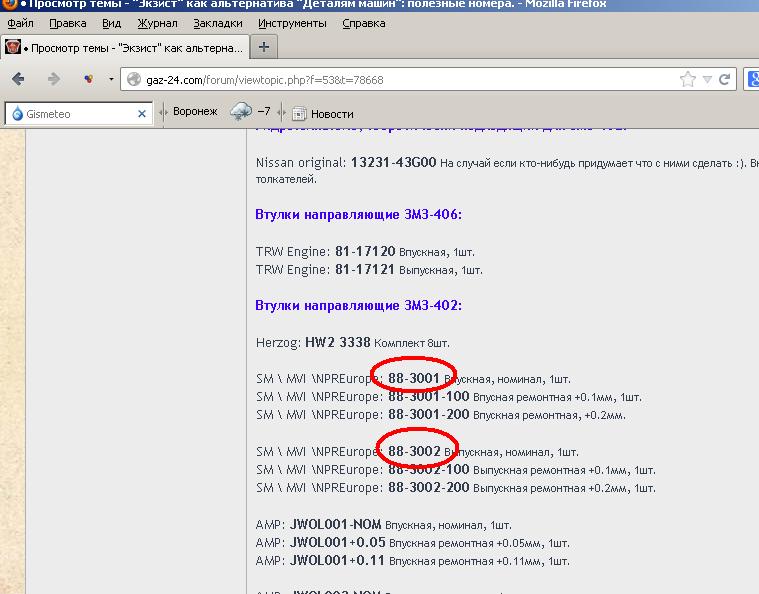Click part number 88-3001-200
Image resolution: width=759 pixels, height=594 pixels.
pos(428,414)
